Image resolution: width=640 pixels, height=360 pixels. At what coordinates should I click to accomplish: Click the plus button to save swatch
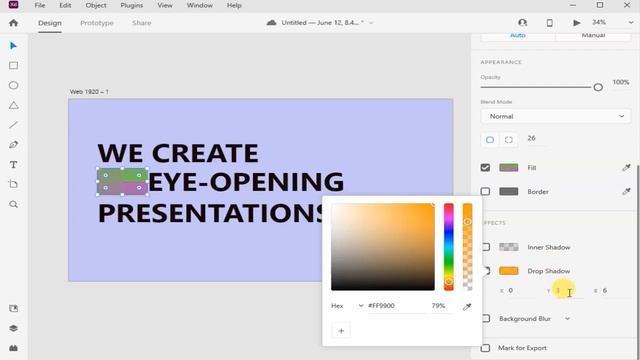click(x=341, y=331)
